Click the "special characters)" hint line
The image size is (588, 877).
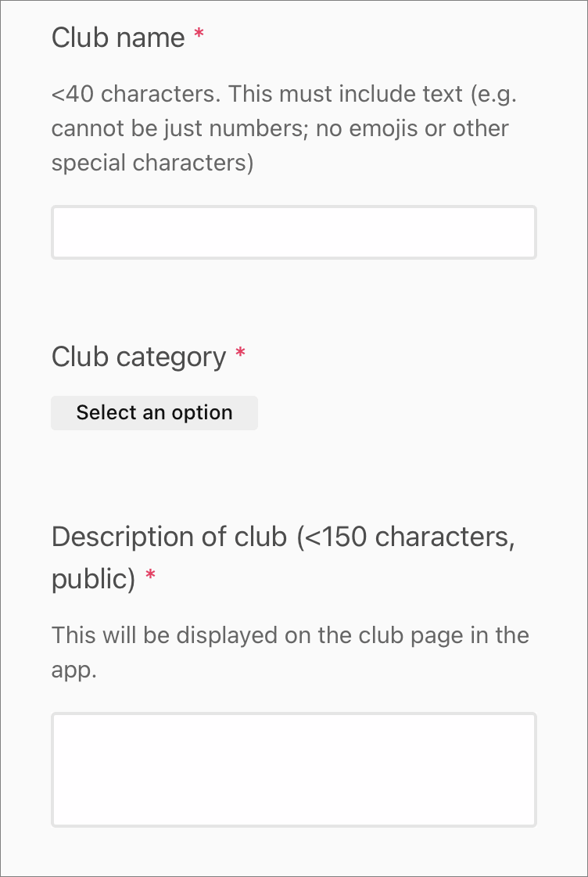pos(152,163)
